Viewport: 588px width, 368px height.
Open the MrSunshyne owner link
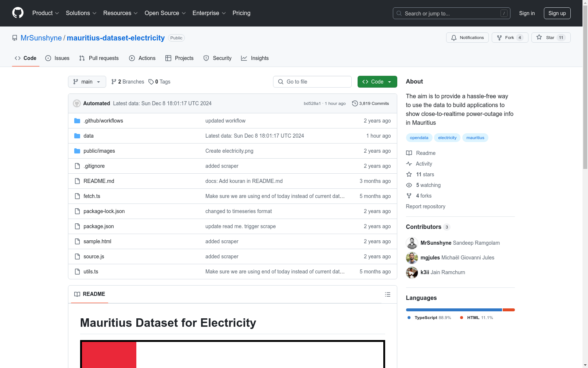41,38
